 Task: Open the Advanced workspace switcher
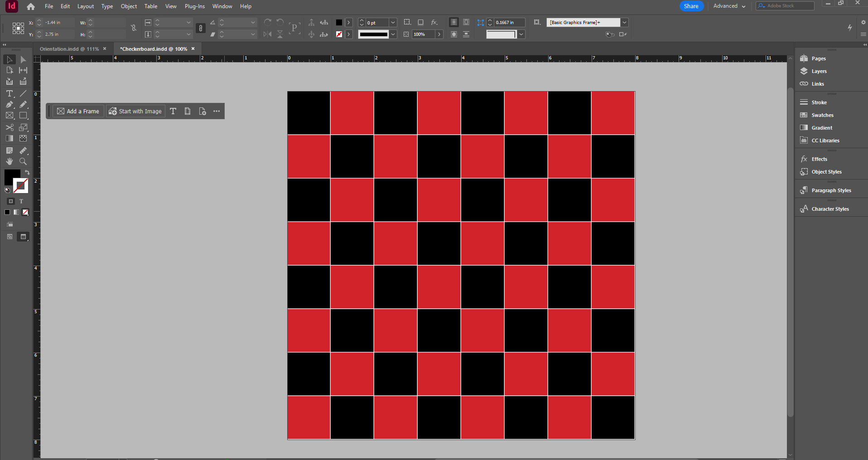(x=729, y=6)
